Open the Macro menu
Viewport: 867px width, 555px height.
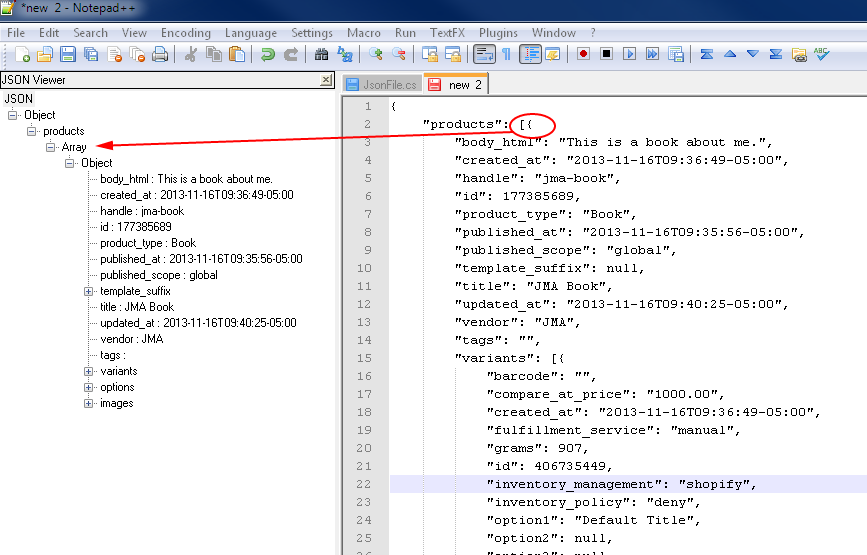click(x=363, y=33)
